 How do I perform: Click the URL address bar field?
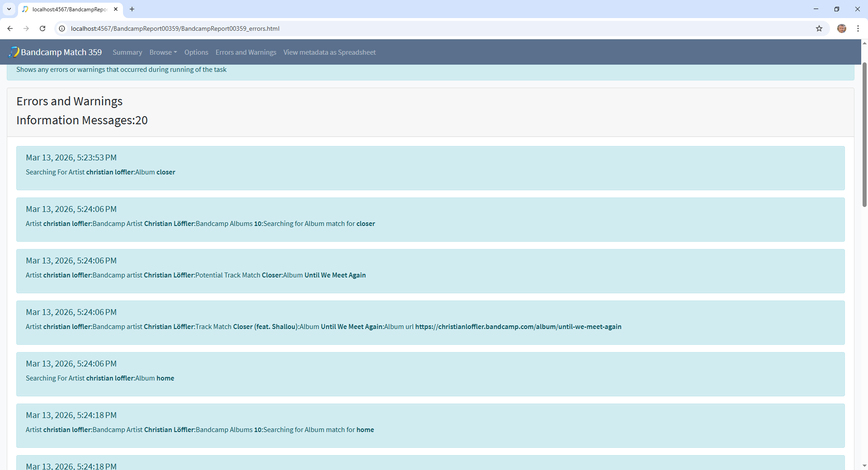coord(407,28)
